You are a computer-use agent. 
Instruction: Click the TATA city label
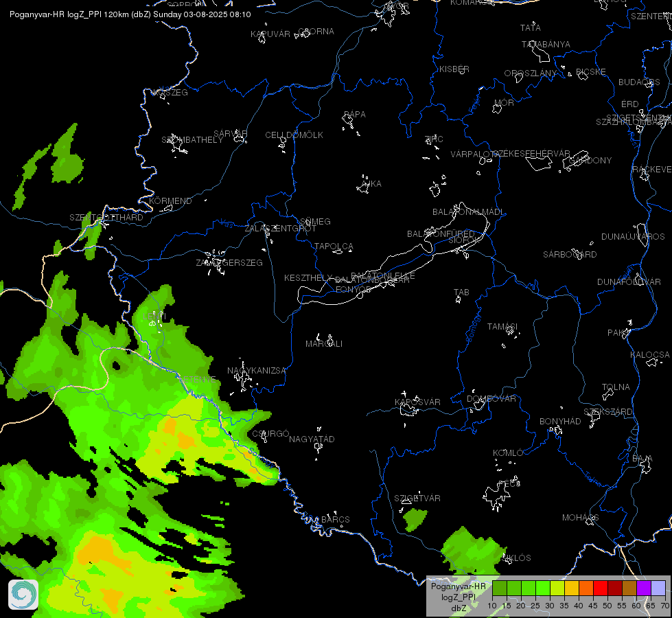(x=530, y=28)
